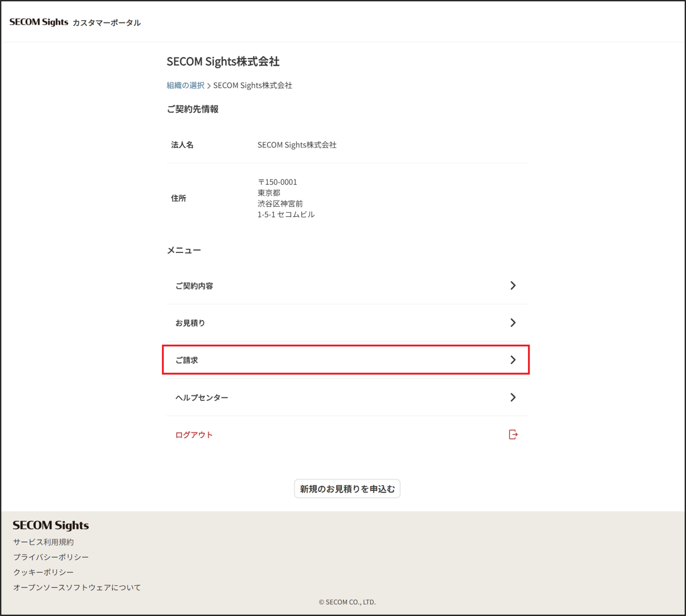686x616 pixels.
Task: Open the ヘルプセンター menu item
Action: [347, 398]
